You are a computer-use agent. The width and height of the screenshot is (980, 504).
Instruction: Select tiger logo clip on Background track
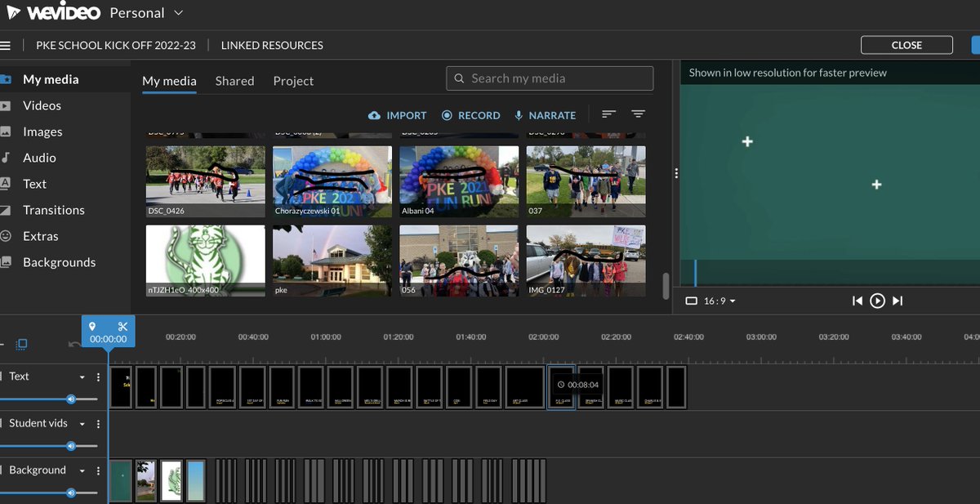(x=171, y=480)
